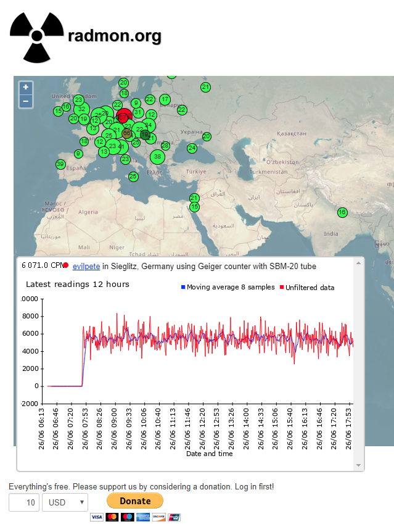Click the radiation trefoil logo
The height and width of the screenshot is (532, 394).
point(36,37)
